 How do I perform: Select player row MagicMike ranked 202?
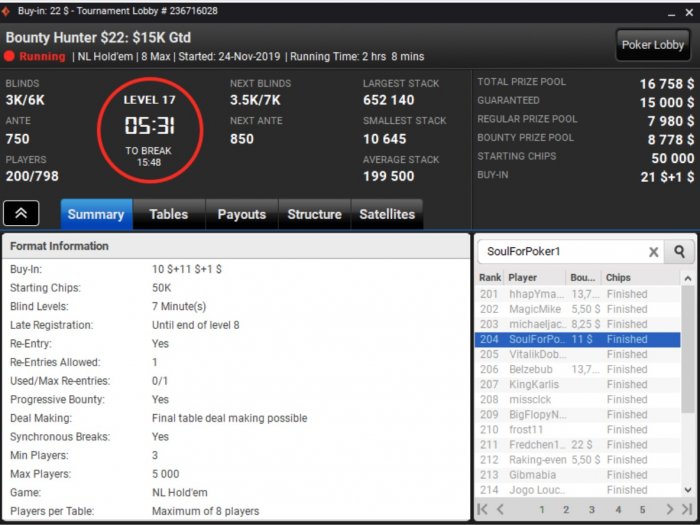coord(578,309)
